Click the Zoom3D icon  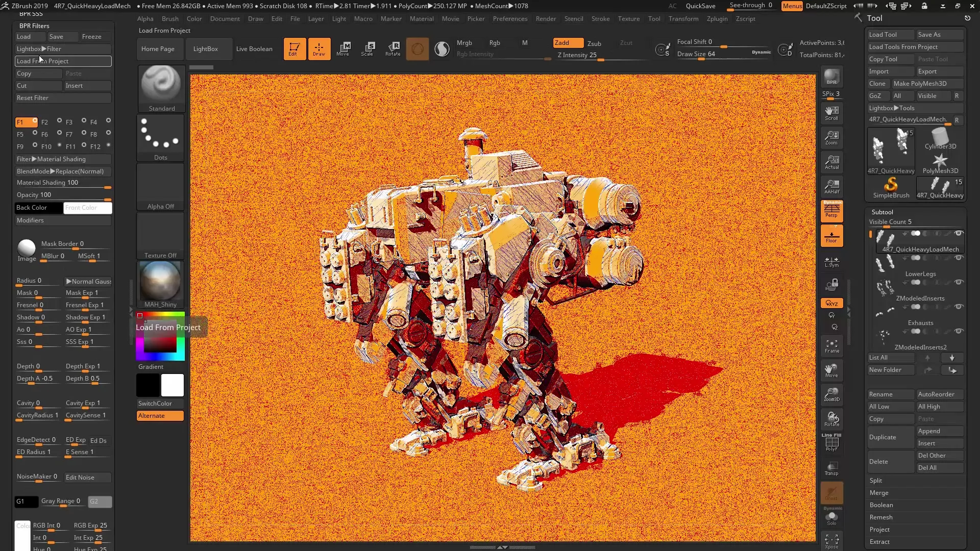pos(831,395)
